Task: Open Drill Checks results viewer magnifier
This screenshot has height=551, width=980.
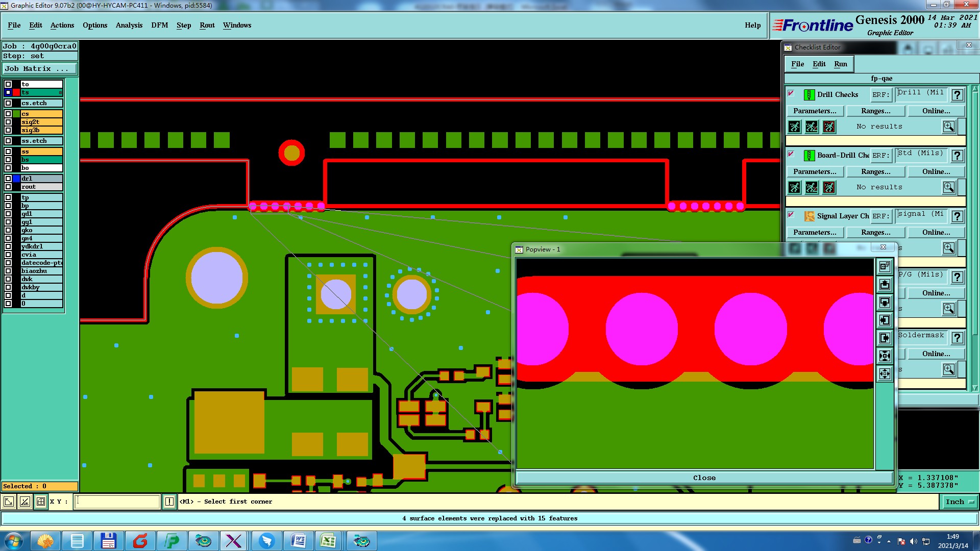Action: (948, 127)
